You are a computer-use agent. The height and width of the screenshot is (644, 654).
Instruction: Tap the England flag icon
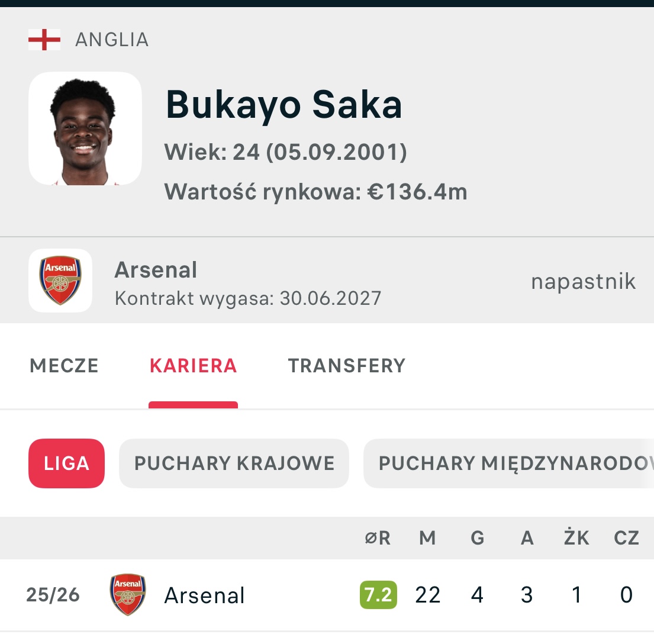[x=44, y=40]
